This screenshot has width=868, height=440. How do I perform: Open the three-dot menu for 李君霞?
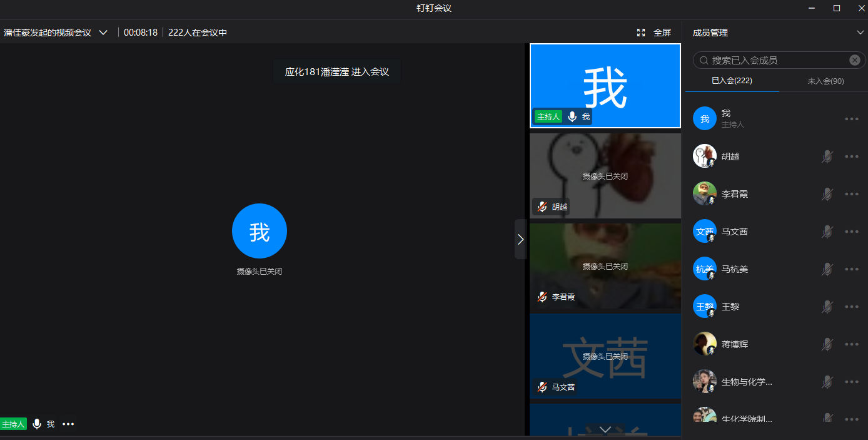(x=851, y=194)
